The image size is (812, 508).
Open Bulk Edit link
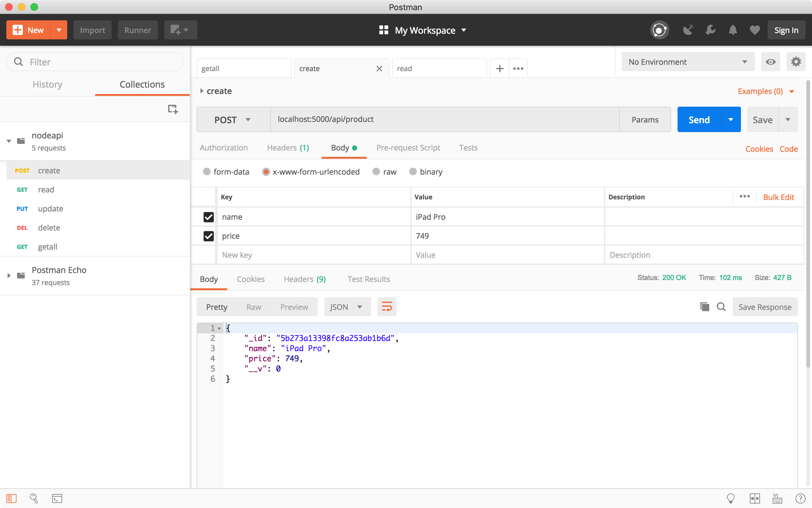778,197
